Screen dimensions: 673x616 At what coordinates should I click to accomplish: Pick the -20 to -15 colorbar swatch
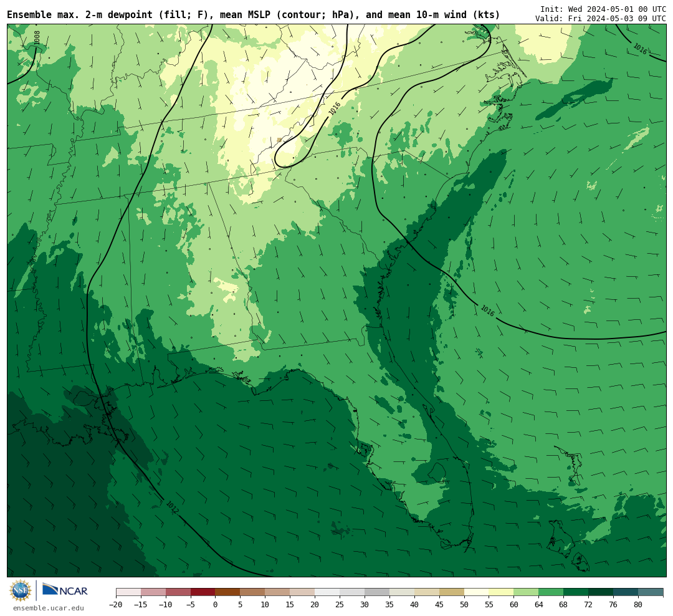pyautogui.click(x=128, y=592)
